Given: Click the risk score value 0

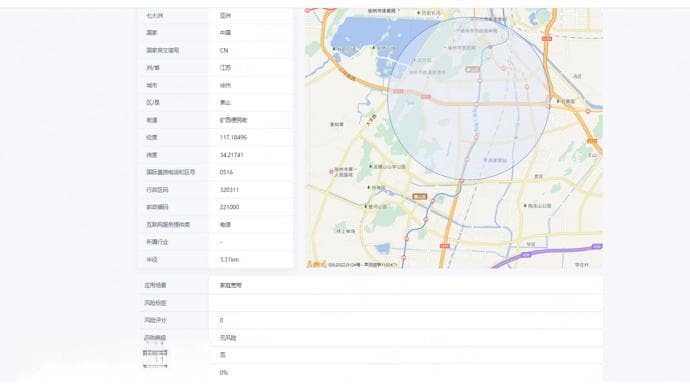Looking at the screenshot, I should click(x=221, y=320).
